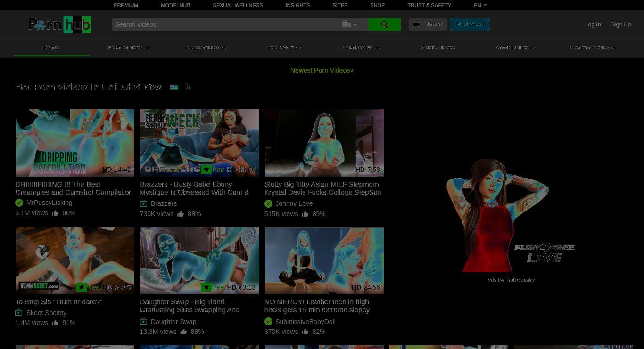Select the HOME navigation tab
The height and width of the screenshot is (349, 644).
[x=51, y=48]
